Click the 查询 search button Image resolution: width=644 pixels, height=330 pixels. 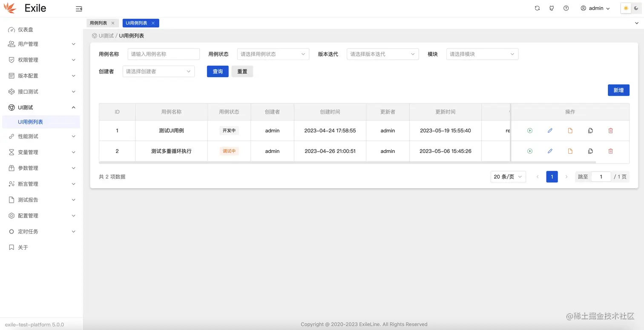pos(218,71)
